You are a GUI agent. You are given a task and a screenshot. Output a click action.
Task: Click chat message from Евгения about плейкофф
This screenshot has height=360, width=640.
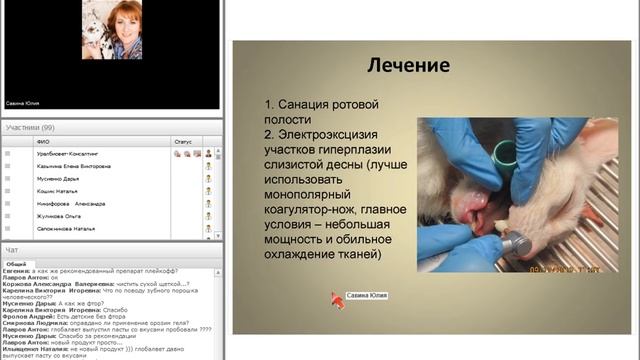pos(90,271)
